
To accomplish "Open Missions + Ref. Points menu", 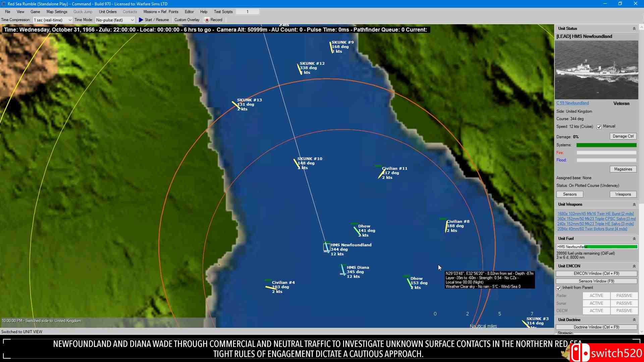I will coord(161,12).
